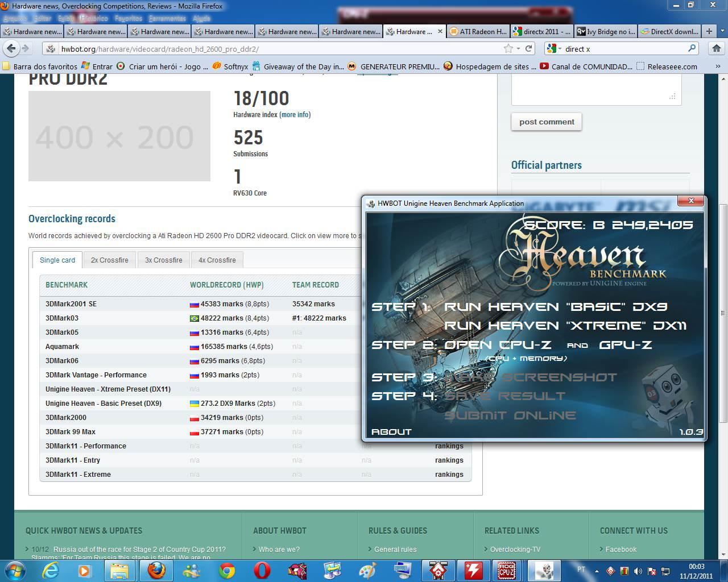Select the Single card tab

tap(57, 260)
